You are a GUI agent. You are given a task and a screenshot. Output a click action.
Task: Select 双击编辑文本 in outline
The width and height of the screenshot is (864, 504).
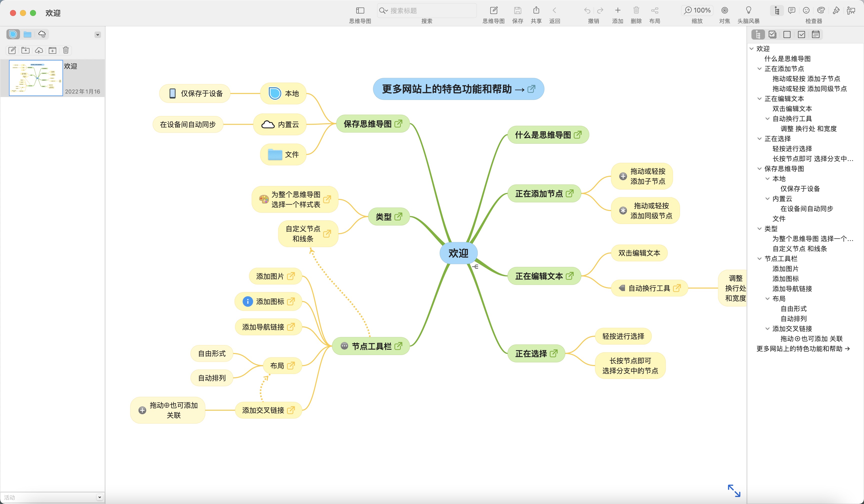[x=792, y=109]
